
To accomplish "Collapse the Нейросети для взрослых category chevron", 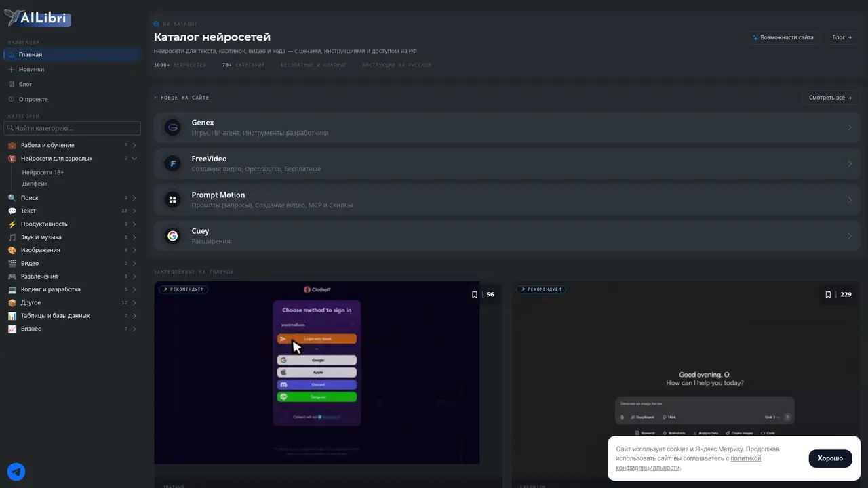I will [x=134, y=159].
